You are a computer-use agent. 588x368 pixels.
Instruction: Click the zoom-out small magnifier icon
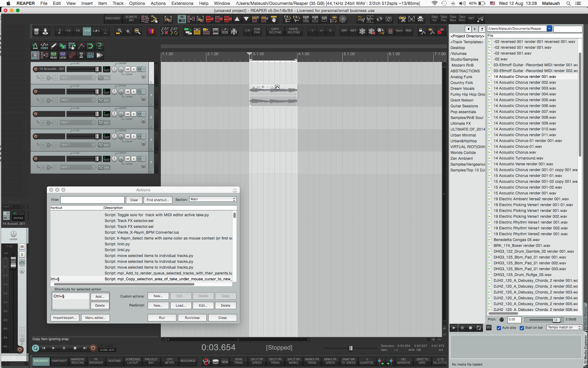point(128,31)
